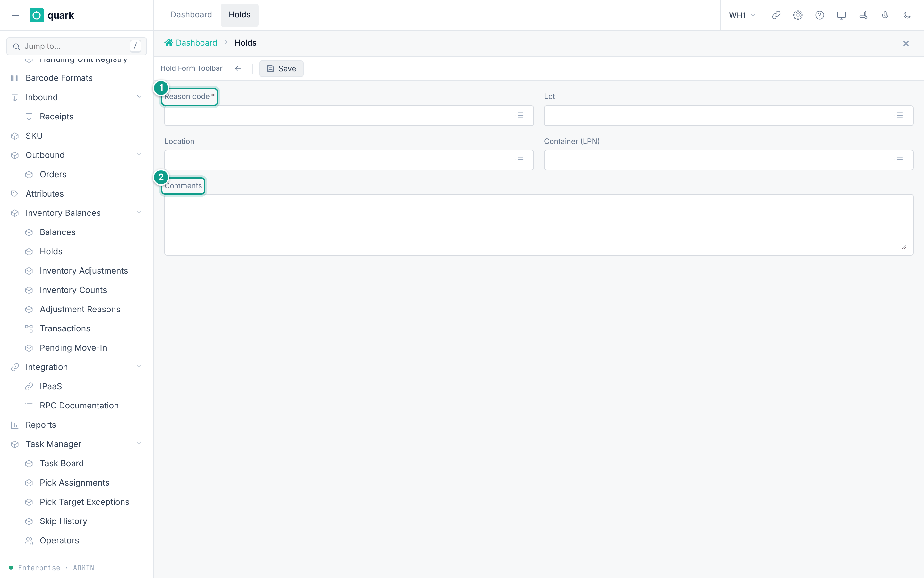Collapse the Inventory Balances section
924x578 pixels.
pyautogui.click(x=139, y=213)
